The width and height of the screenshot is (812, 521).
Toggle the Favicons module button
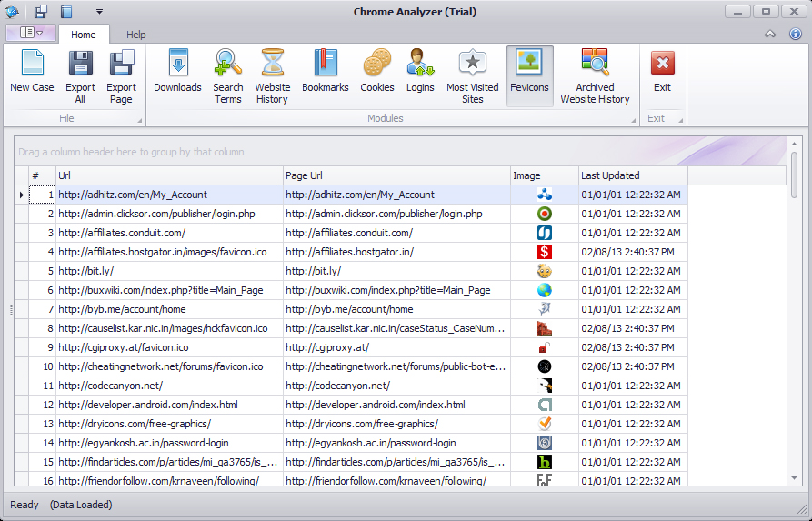529,73
